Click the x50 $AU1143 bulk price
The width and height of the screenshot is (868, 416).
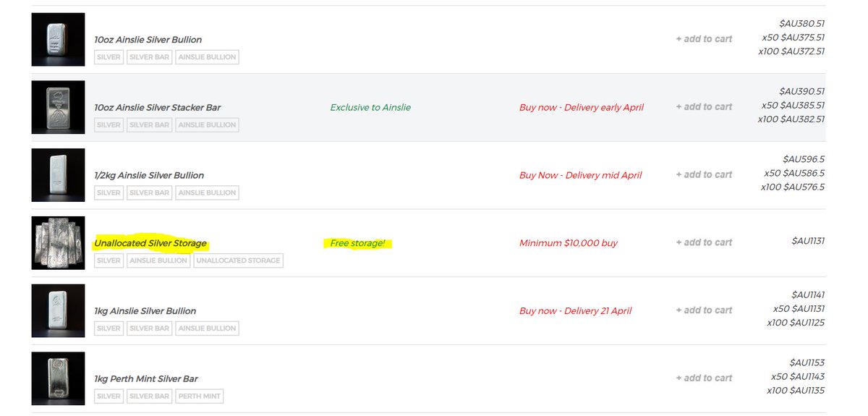tap(798, 377)
